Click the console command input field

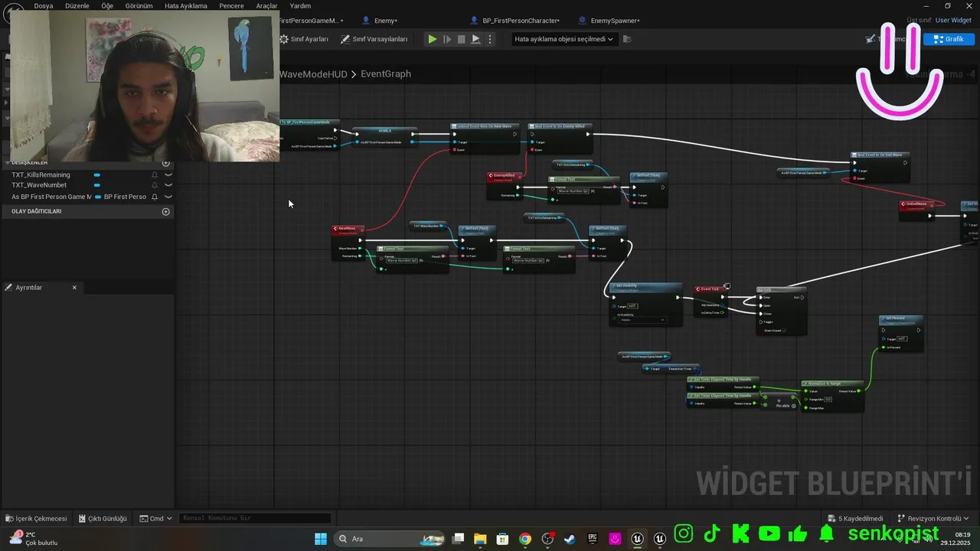(x=255, y=519)
